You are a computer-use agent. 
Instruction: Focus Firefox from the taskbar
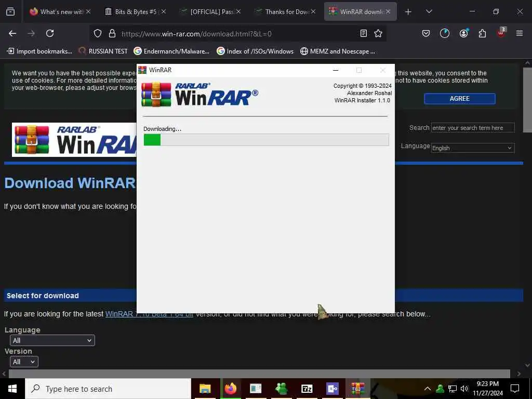tap(230, 389)
